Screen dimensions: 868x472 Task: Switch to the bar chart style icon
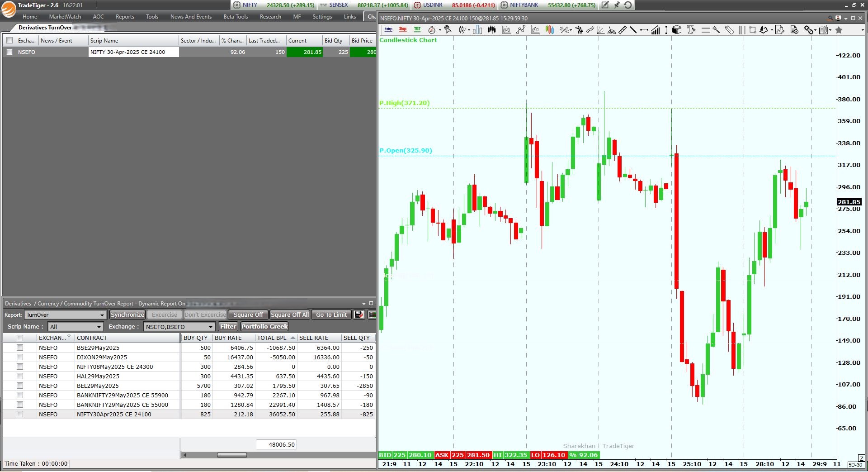[x=477, y=30]
